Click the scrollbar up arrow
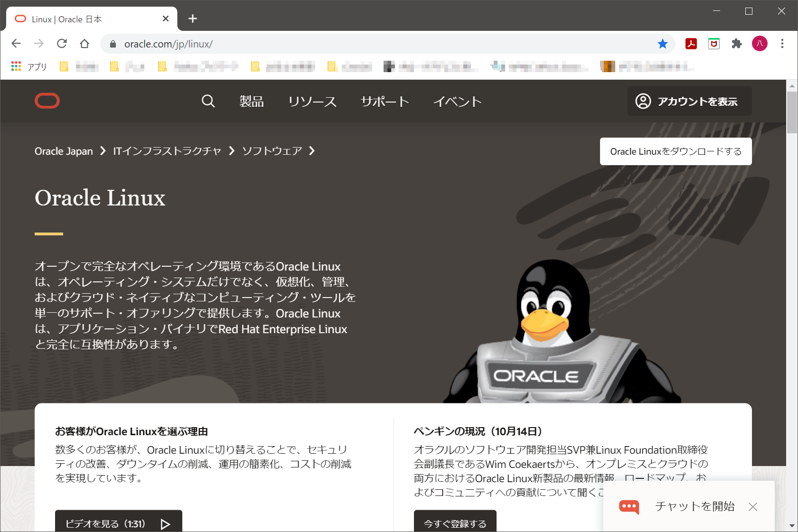 coord(792,86)
